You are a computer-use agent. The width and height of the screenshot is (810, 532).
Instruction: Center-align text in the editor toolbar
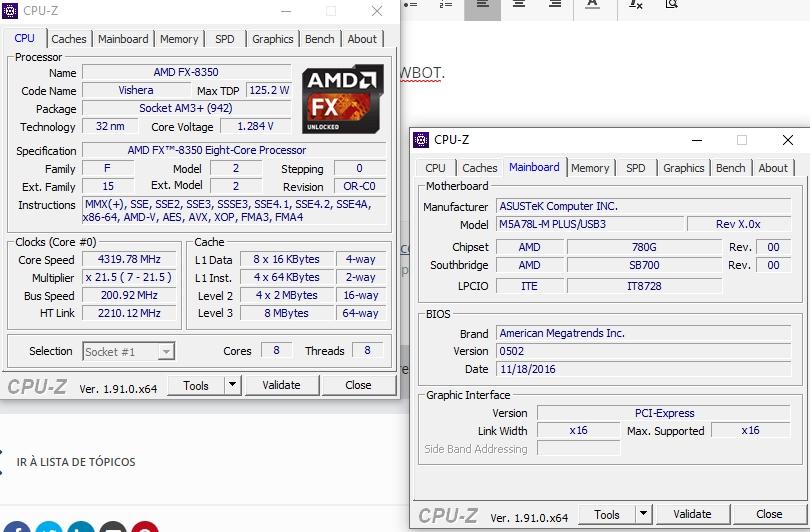pos(519,4)
